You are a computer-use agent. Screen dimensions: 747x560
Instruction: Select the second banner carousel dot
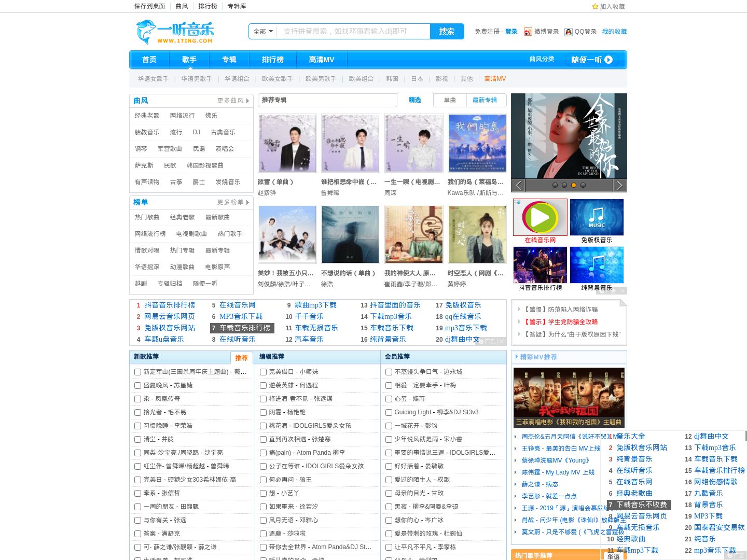click(564, 185)
